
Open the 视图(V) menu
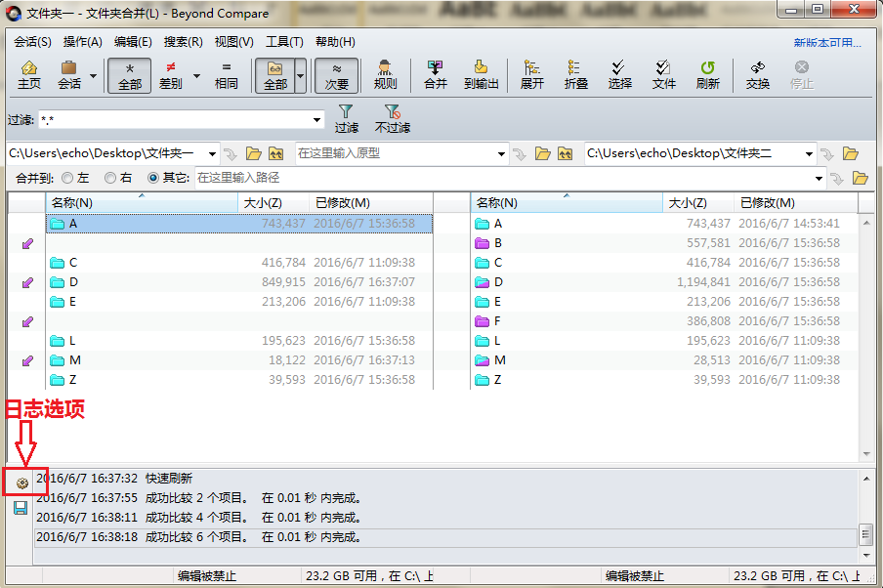232,41
